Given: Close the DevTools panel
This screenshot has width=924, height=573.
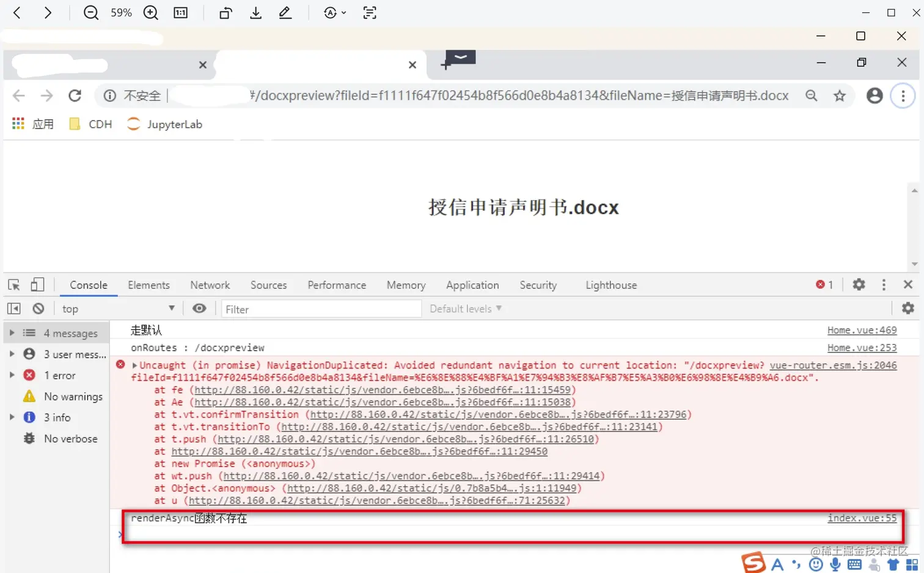Looking at the screenshot, I should [908, 285].
